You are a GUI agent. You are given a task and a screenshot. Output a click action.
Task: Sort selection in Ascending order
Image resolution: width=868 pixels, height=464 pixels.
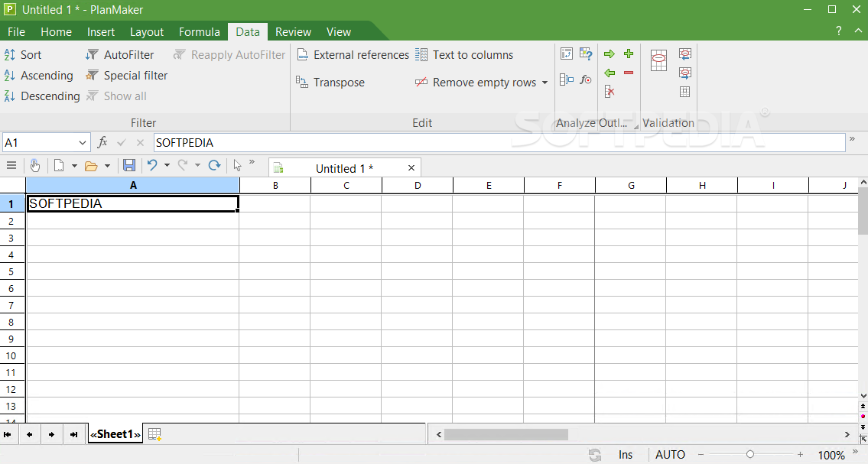pyautogui.click(x=39, y=75)
